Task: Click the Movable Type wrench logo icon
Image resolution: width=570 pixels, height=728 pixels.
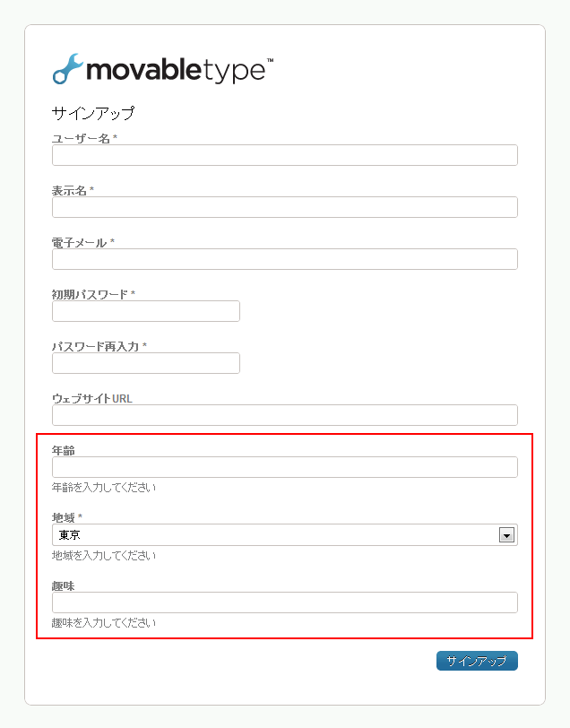Action: coord(68,69)
